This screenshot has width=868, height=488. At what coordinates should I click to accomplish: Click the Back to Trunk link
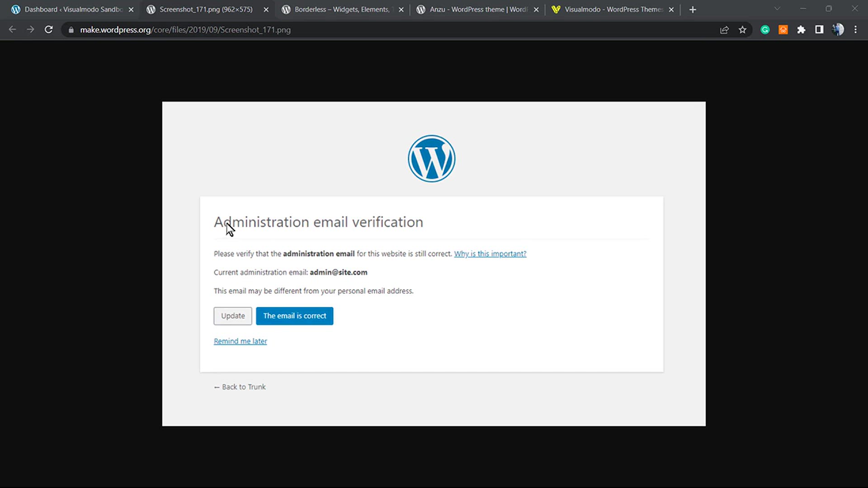coord(240,387)
